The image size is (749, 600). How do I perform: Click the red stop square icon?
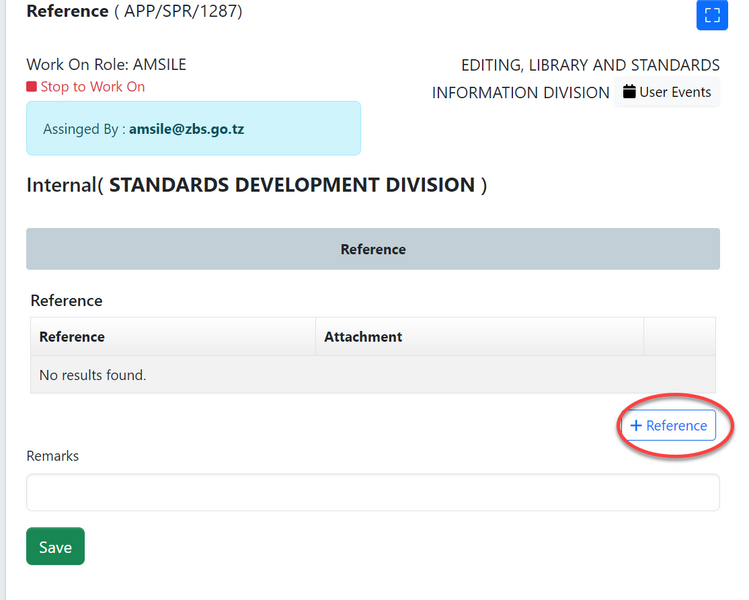[x=32, y=87]
